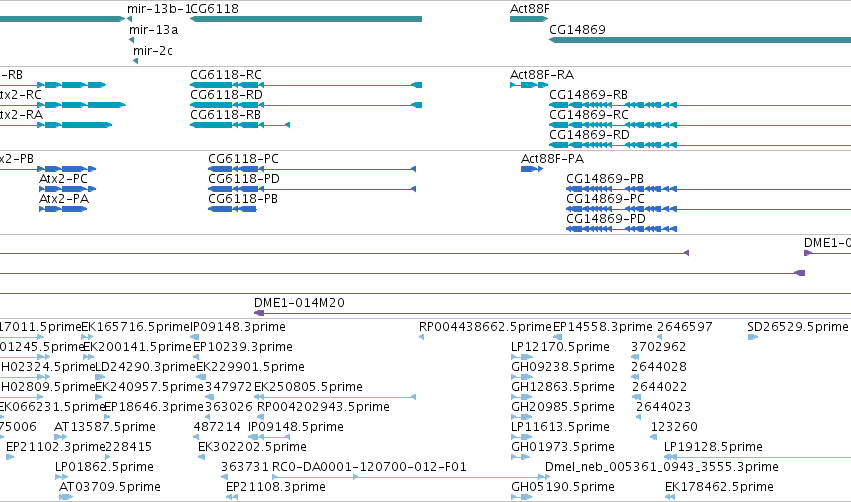Click the EK165716.5prime EST label
This screenshot has width=851, height=502.
click(135, 327)
